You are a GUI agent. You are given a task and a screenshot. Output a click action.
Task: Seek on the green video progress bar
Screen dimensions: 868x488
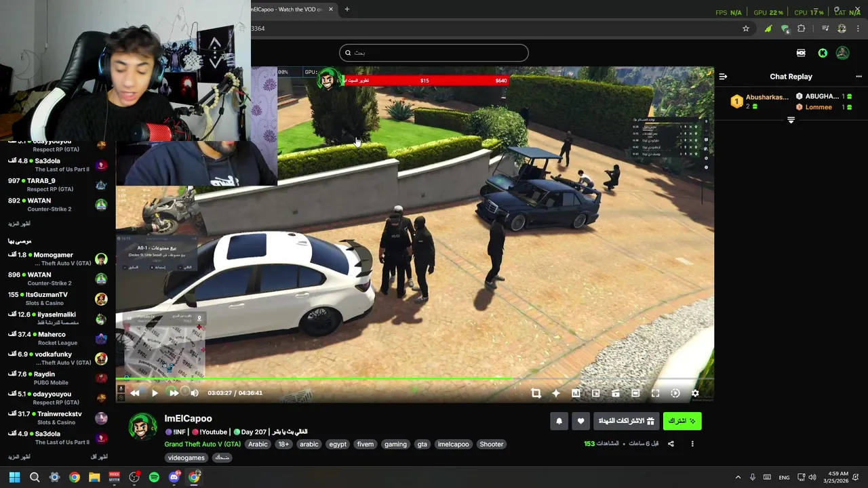coord(414,379)
